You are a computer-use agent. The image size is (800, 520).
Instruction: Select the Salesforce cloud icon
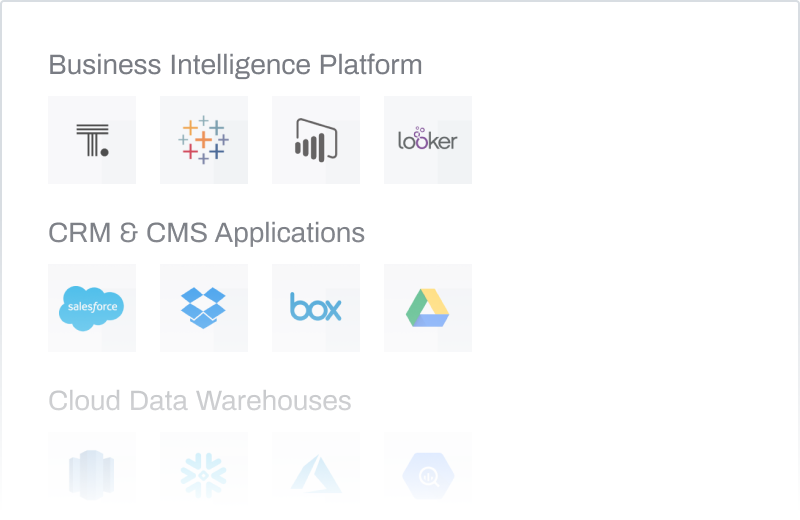click(x=92, y=308)
